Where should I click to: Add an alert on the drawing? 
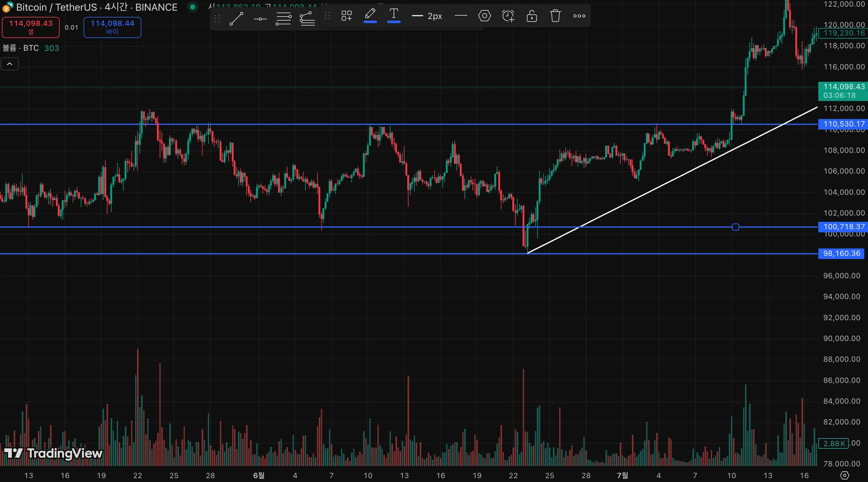[x=508, y=16]
